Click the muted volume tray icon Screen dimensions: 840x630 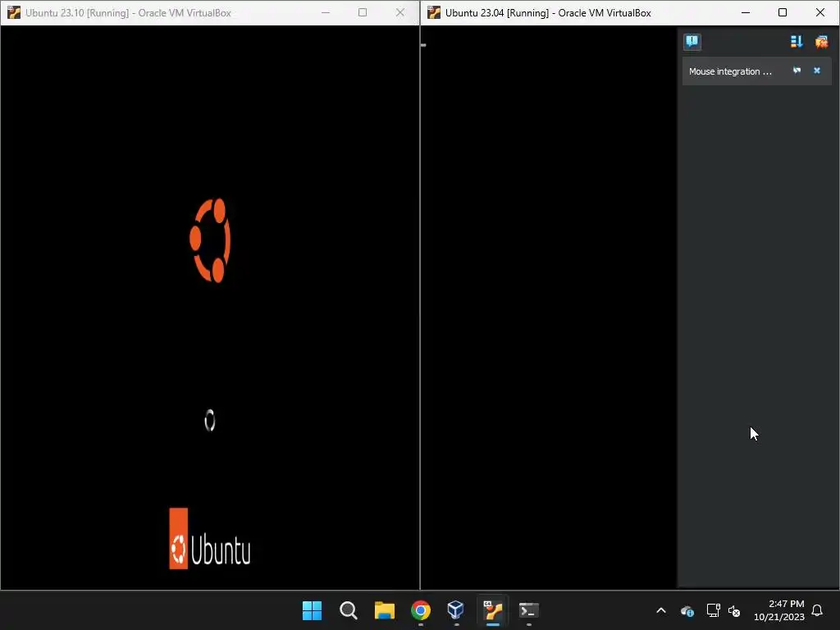pyautogui.click(x=734, y=610)
